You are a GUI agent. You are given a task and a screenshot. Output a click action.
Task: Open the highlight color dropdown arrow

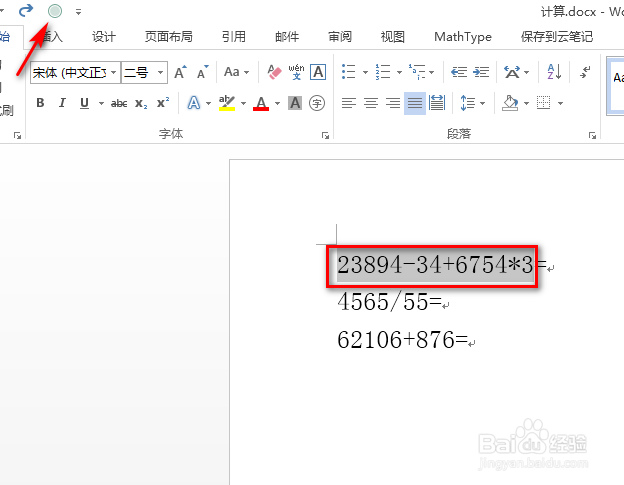243,103
